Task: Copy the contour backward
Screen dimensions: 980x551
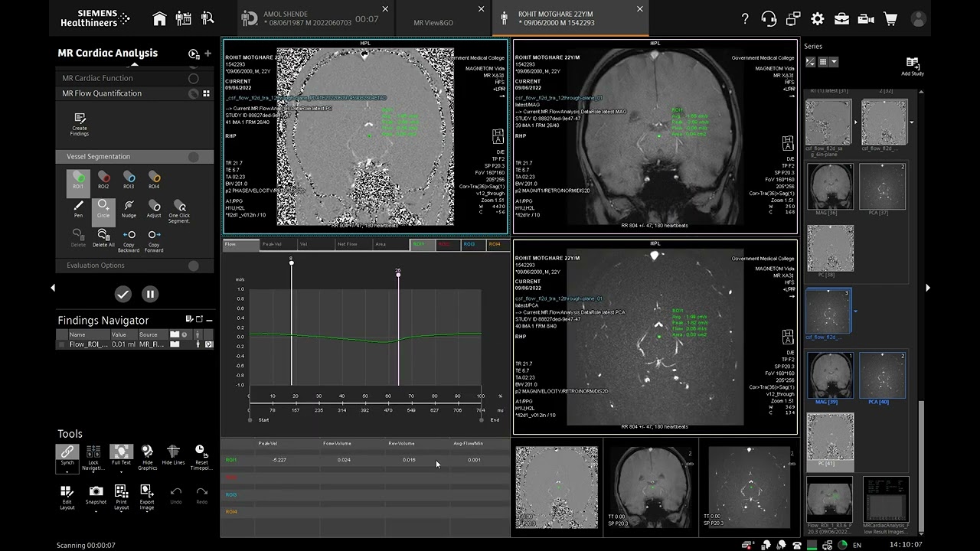Action: pos(129,240)
